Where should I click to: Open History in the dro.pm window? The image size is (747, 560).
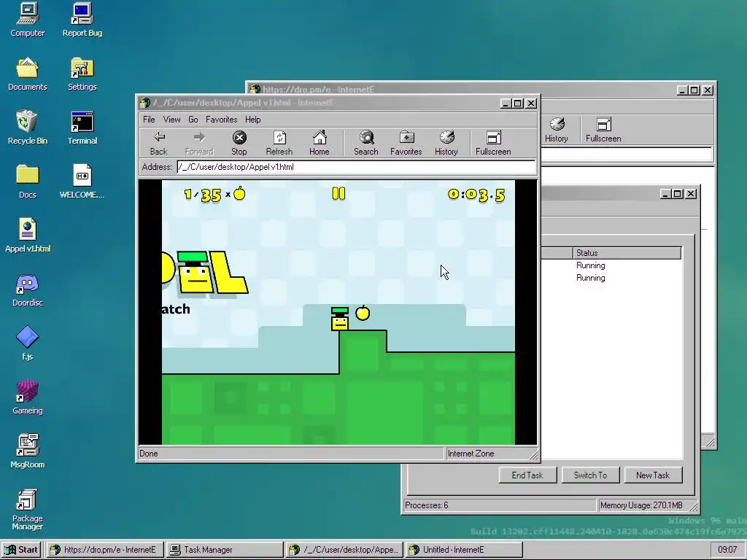coord(557,130)
